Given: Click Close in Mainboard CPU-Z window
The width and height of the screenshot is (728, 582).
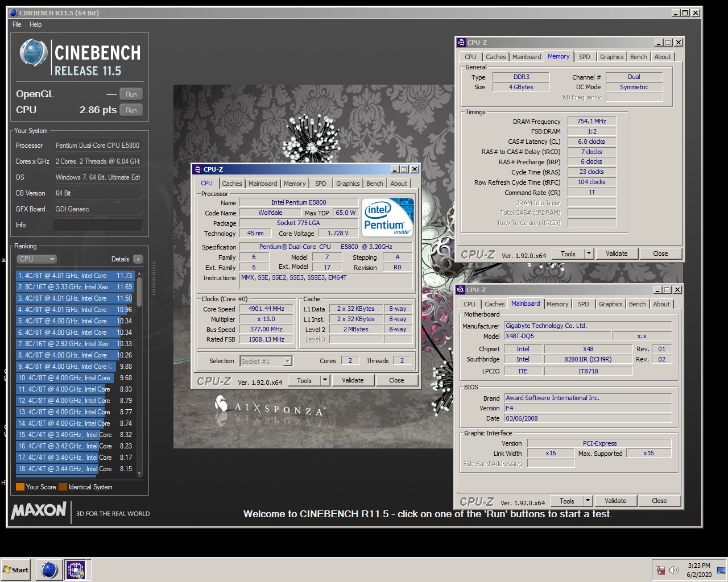Looking at the screenshot, I should (x=659, y=501).
